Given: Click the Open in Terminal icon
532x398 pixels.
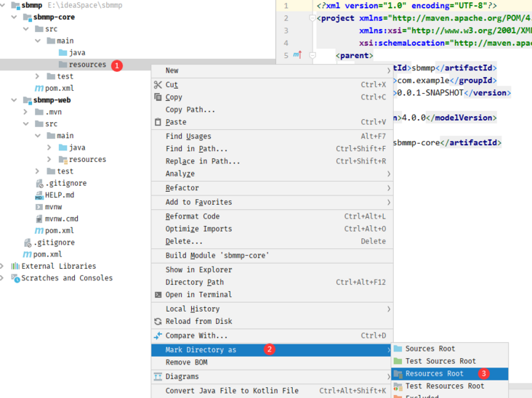Looking at the screenshot, I should [158, 295].
